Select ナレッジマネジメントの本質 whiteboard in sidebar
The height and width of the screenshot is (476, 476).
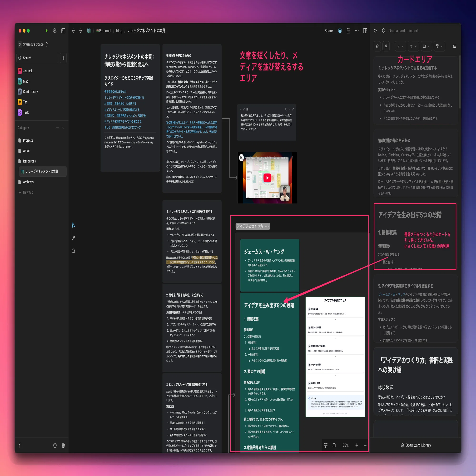click(43, 171)
